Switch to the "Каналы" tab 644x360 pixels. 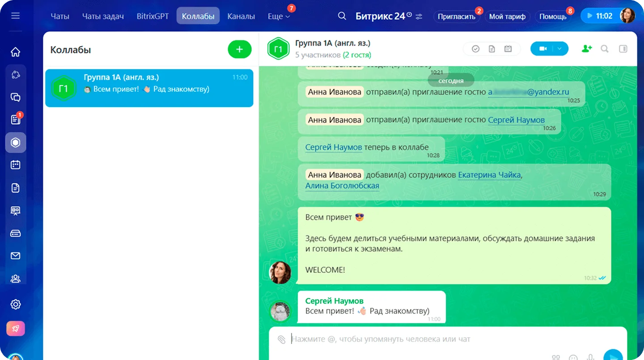(241, 16)
